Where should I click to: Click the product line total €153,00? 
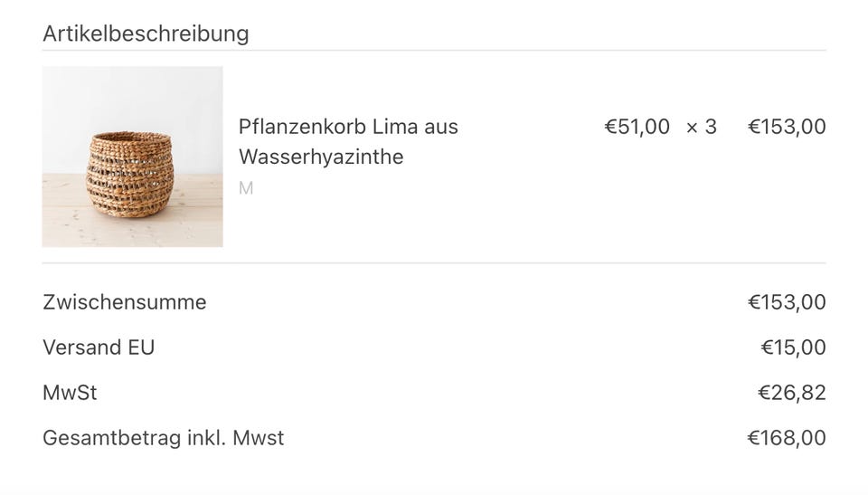click(786, 127)
